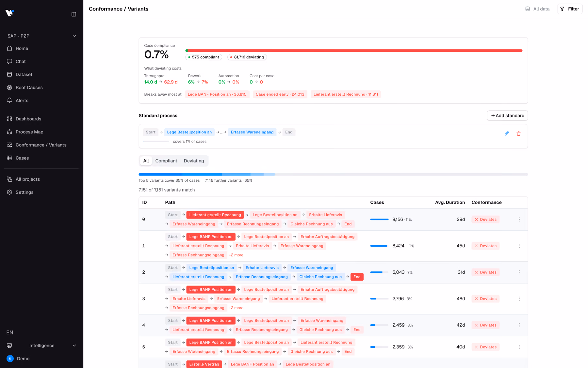
Task: Click the case compliance progress bar
Action: [x=354, y=51]
